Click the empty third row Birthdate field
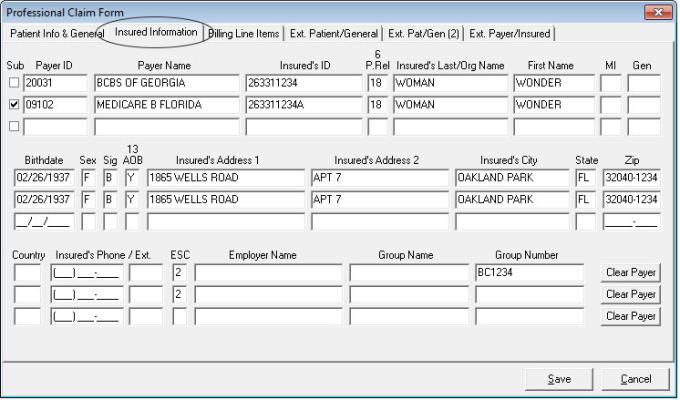This screenshot has height=400, width=680. coord(40,221)
